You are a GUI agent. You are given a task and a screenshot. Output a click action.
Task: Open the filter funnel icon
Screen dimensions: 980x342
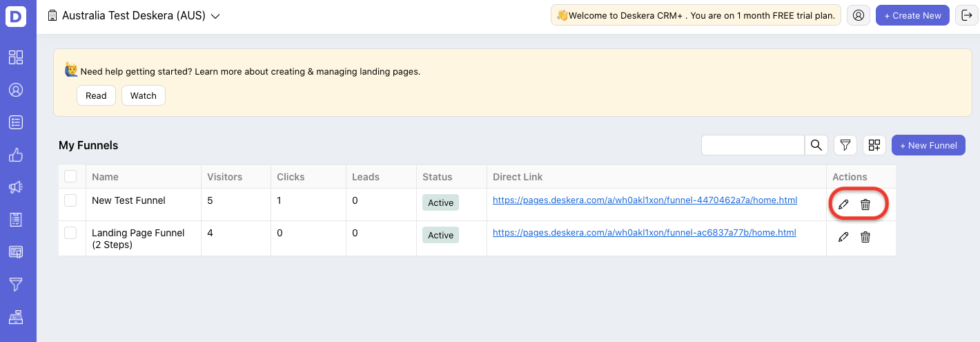(845, 145)
